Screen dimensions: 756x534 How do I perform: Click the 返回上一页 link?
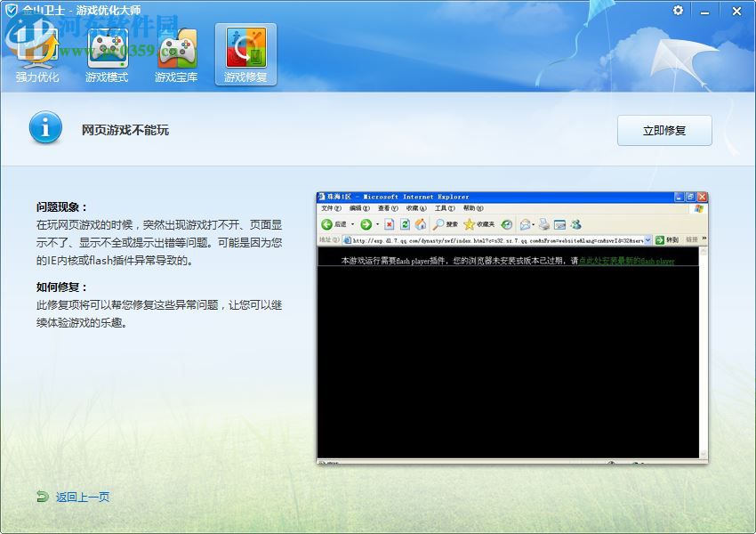point(83,497)
